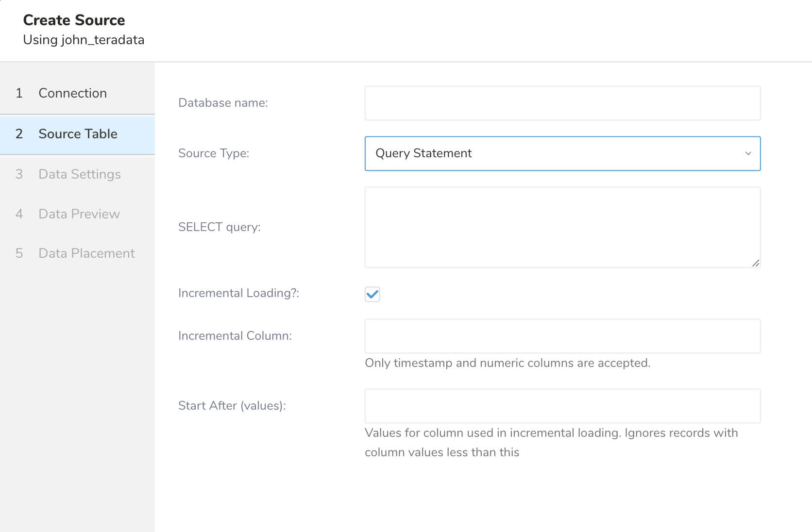Click the SELECT query label
The width and height of the screenshot is (812, 532).
point(220,227)
